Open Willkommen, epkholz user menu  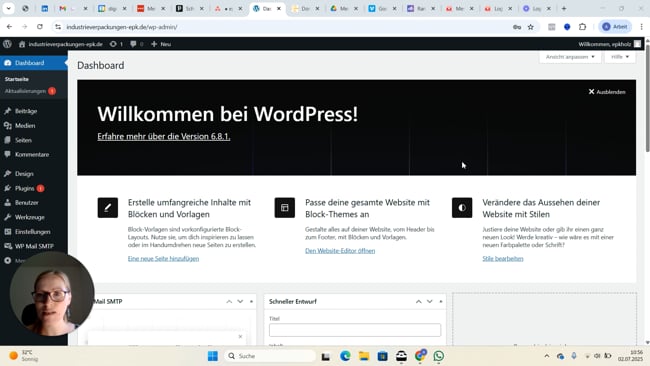[x=609, y=44]
